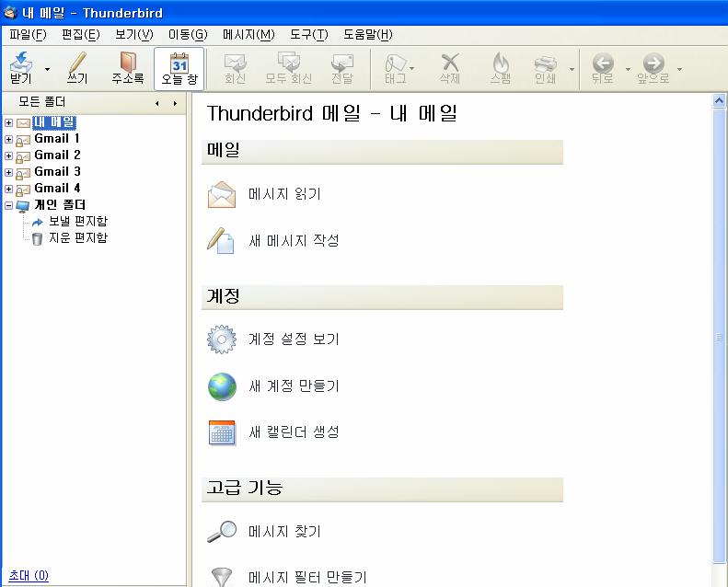728x587 pixels.
Task: Click the 모두 회신 (Reply All) icon
Action: pyautogui.click(x=288, y=69)
